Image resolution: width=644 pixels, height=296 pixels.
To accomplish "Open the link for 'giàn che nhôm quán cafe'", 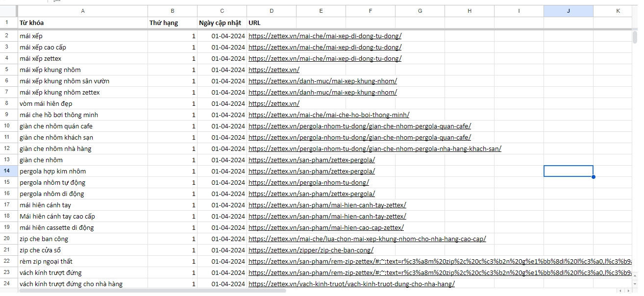I will [x=360, y=126].
